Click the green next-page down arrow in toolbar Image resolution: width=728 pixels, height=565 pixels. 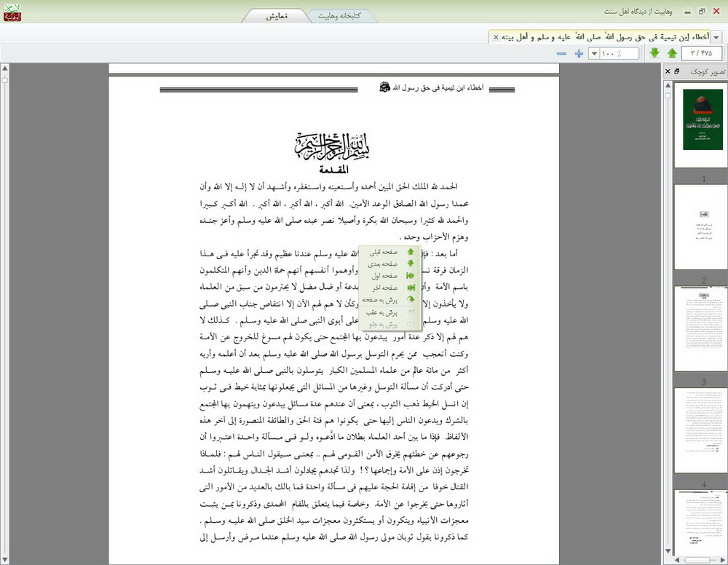(x=654, y=53)
